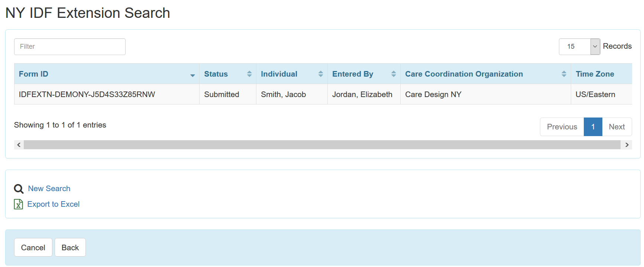Sort by Care Coordination Organization arrows
Screen dimensions: 644x267
click(564, 74)
